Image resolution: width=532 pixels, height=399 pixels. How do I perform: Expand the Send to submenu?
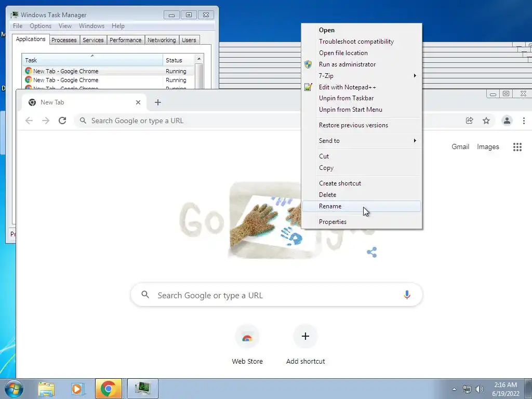[362, 140]
